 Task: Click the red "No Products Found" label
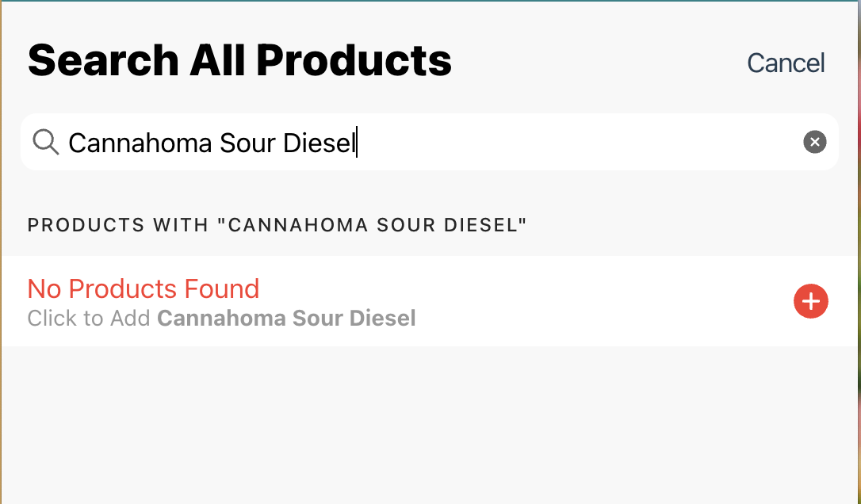pos(143,288)
